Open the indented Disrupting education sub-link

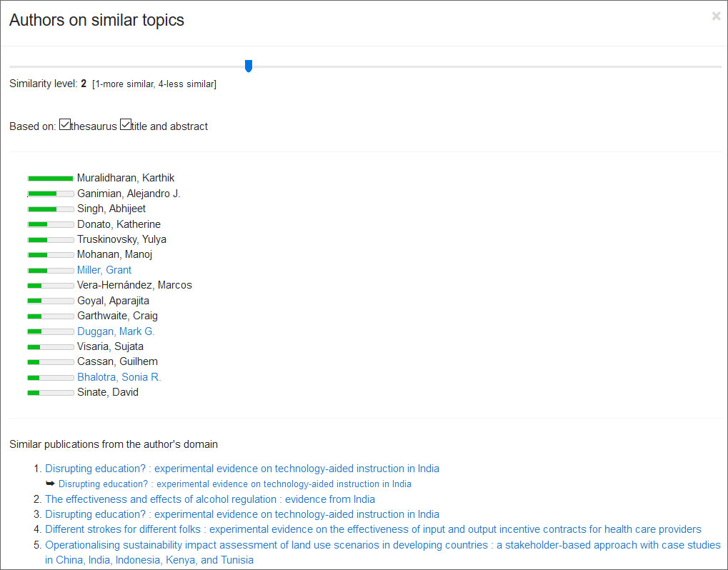(235, 484)
